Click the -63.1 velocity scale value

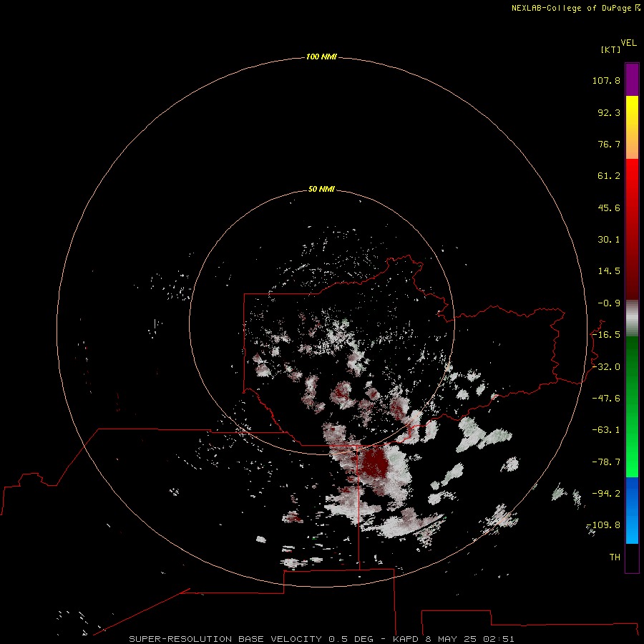pos(606,430)
